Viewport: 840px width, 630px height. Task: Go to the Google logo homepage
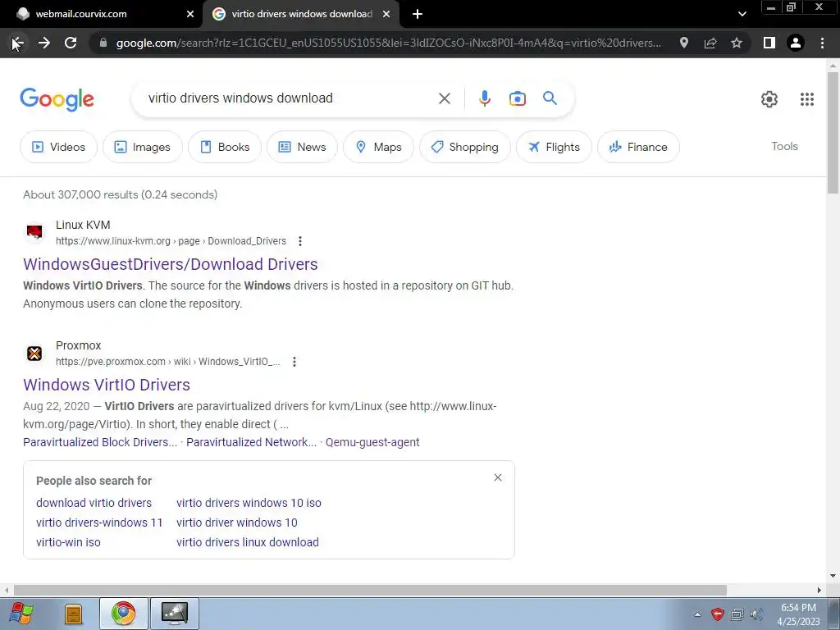click(57, 99)
